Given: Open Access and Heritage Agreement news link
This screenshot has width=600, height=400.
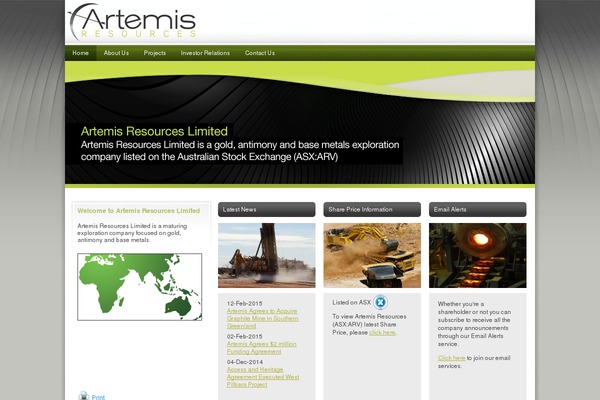Looking at the screenshot, I should point(263,377).
